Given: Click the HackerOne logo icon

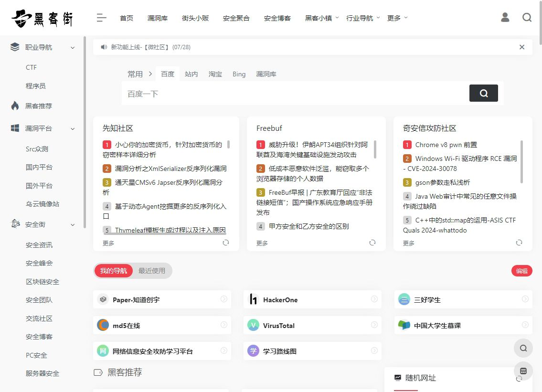Looking at the screenshot, I should pyautogui.click(x=254, y=299).
